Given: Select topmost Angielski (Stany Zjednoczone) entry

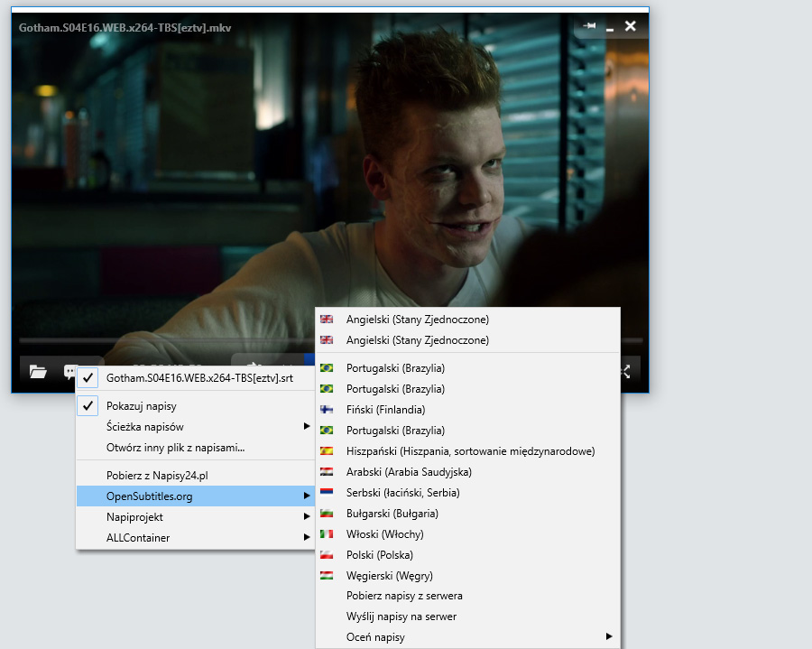Looking at the screenshot, I should [467, 320].
